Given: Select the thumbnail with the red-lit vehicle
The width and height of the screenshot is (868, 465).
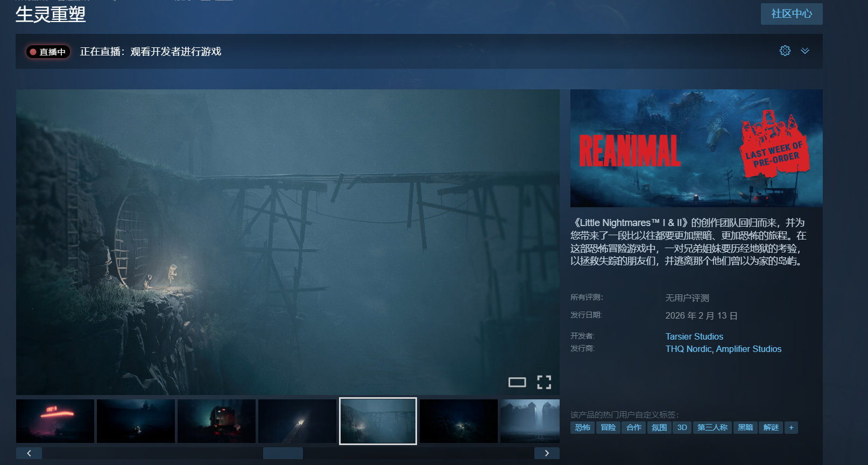Looking at the screenshot, I should coord(216,421).
